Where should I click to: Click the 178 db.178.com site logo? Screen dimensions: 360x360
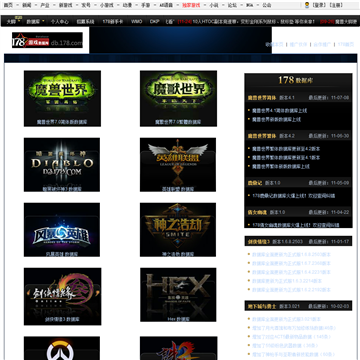click(x=47, y=40)
